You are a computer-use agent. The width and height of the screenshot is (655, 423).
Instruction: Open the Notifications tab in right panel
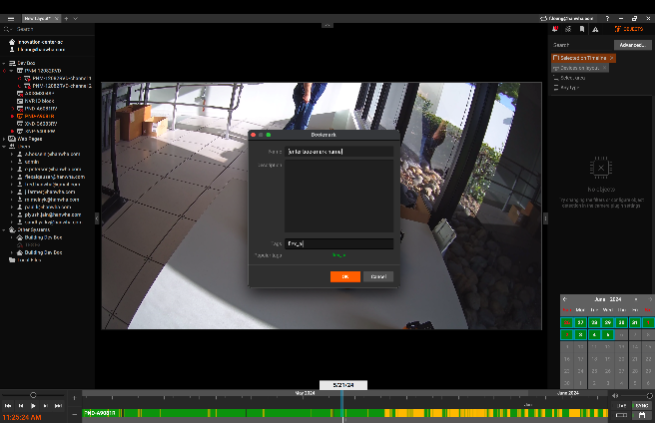[555, 30]
